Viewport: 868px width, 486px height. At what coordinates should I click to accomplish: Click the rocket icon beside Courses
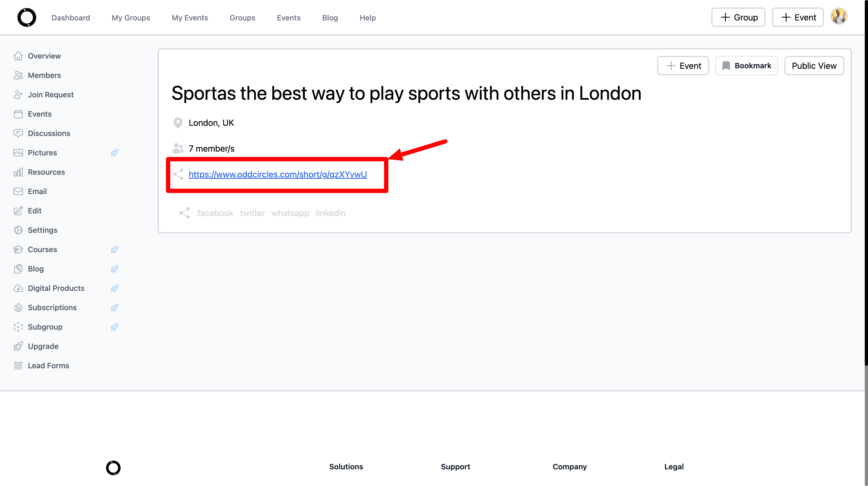point(115,249)
